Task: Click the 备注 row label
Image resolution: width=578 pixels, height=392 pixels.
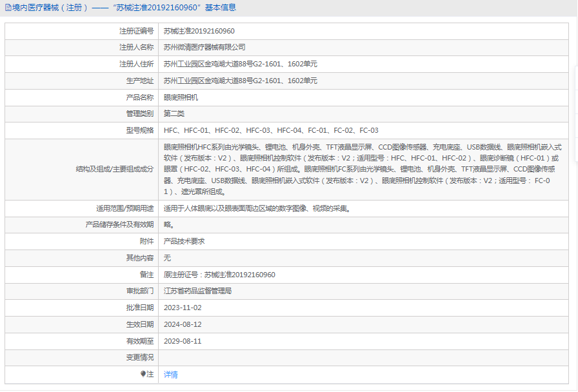Action: coord(146,275)
